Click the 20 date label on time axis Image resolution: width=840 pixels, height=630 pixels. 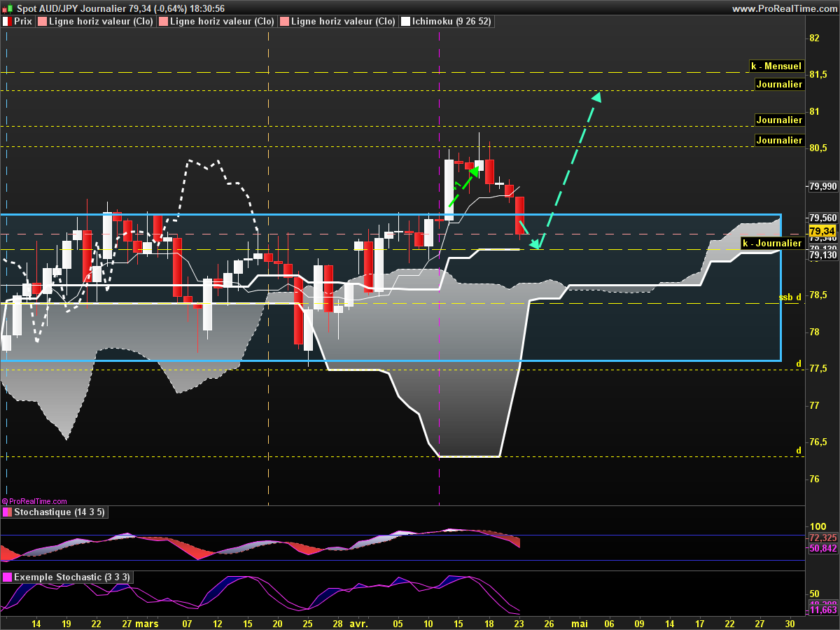tap(278, 623)
